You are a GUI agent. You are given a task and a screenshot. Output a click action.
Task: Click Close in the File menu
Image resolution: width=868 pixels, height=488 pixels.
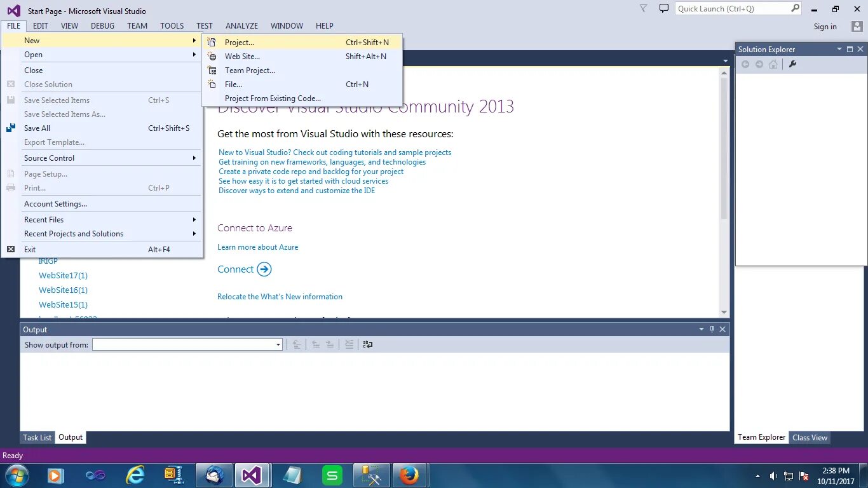pos(102,71)
